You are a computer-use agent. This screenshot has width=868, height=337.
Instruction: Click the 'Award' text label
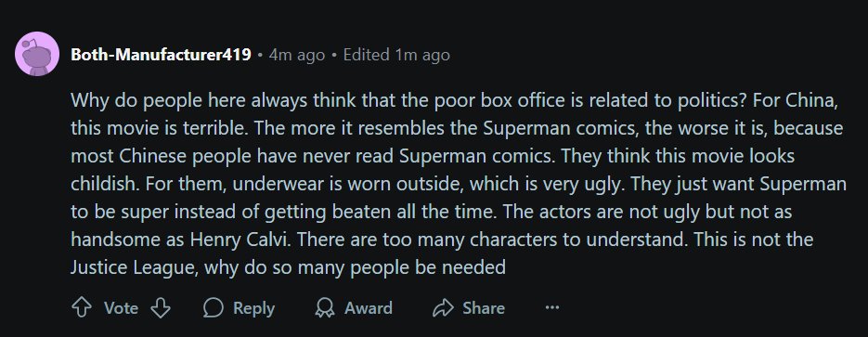369,308
